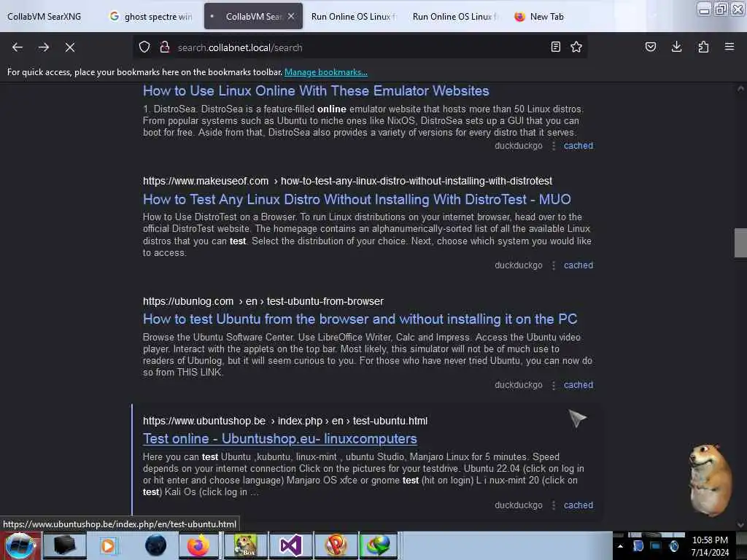Viewport: 747px width, 560px height.
Task: Open Test online - Ubuntushop.eu result
Action: click(x=280, y=438)
